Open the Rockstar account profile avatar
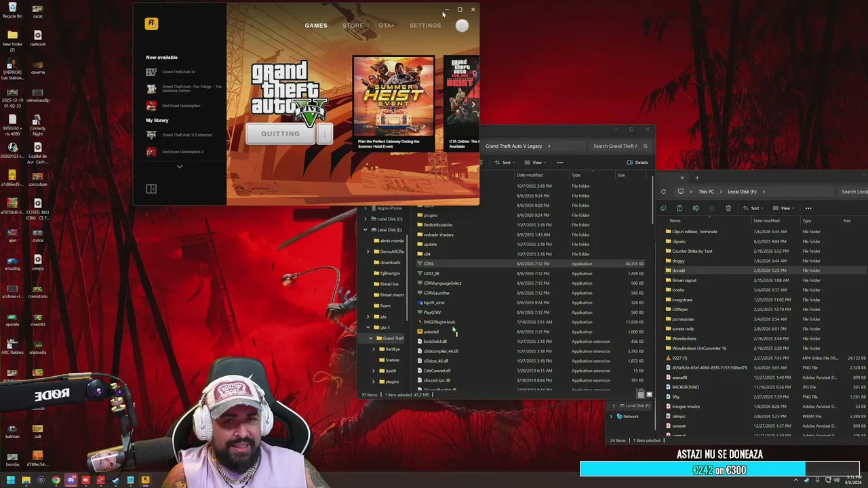This screenshot has width=868, height=488. pos(462,26)
